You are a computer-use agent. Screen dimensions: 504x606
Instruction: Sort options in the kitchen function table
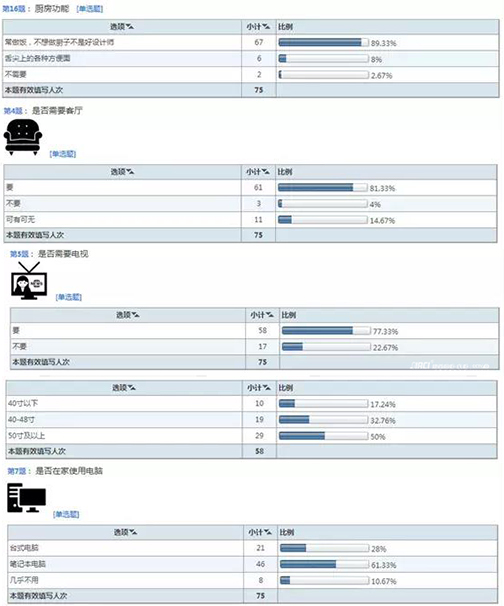pyautogui.click(x=122, y=27)
